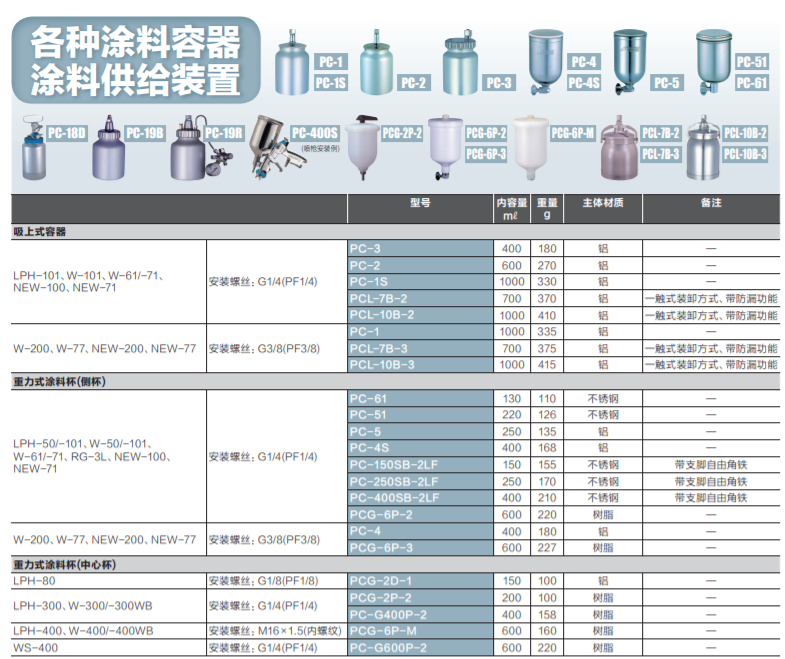
Task: Click the PC-18D container image
Action: (34, 147)
